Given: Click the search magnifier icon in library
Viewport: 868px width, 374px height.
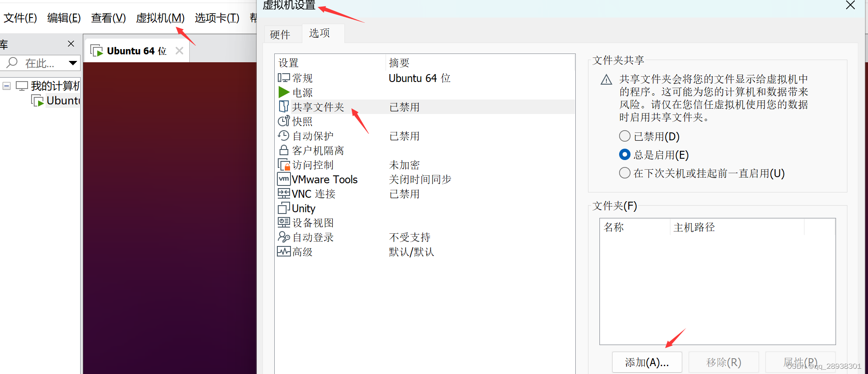Looking at the screenshot, I should pyautogui.click(x=12, y=63).
